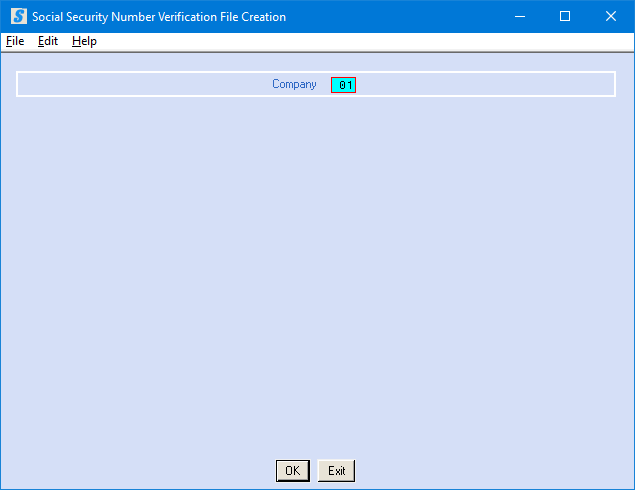Minimize the Verification File Creation window
The image size is (635, 490).
pos(520,17)
